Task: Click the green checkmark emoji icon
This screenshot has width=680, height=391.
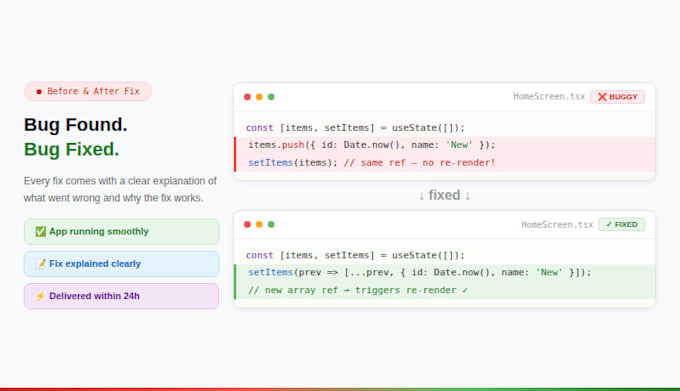Action: click(40, 231)
